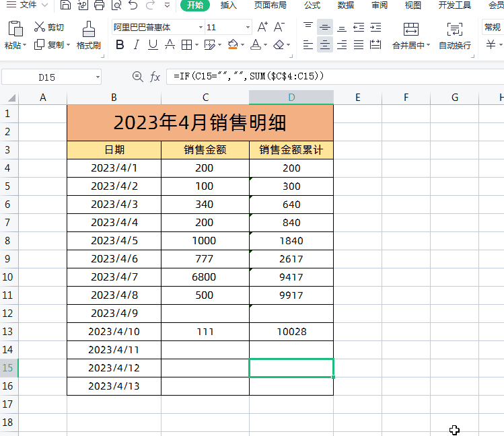
Task: Toggle auto wrap text 自动换行
Action: pyautogui.click(x=454, y=36)
